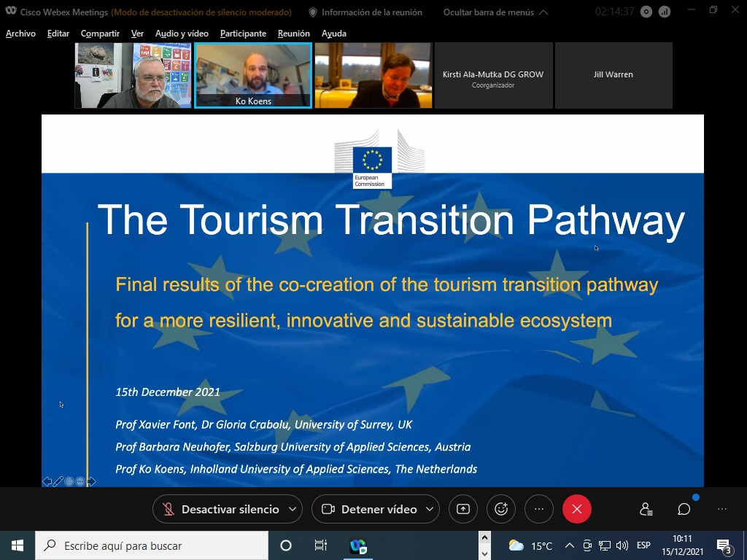Screen dimensions: 747x560
Task: Click the recording indicator icon
Action: click(647, 12)
